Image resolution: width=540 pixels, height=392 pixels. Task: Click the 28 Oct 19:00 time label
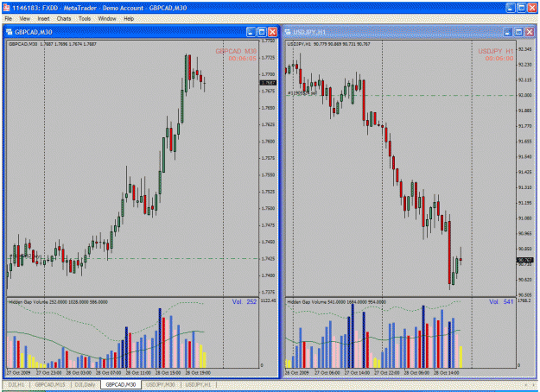point(198,373)
